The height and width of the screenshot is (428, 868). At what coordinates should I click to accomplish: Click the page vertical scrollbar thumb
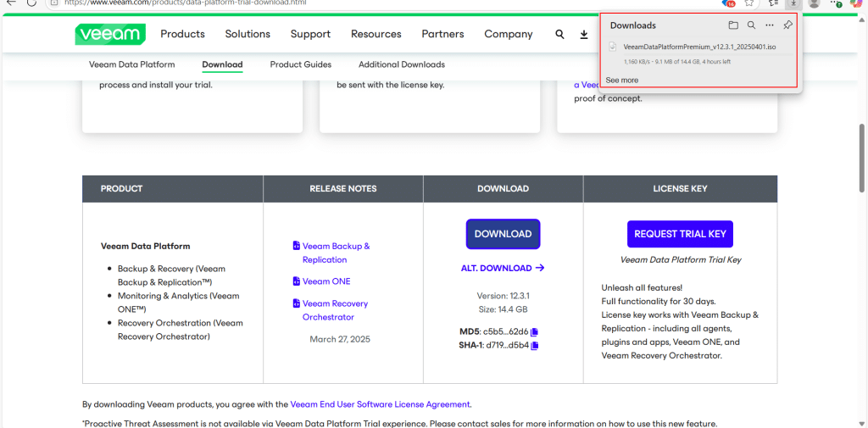pyautogui.click(x=862, y=158)
